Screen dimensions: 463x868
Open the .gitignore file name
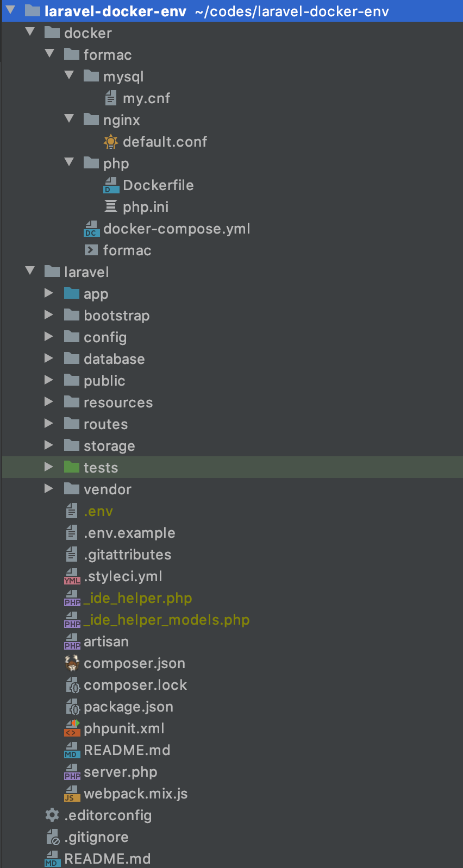[97, 837]
